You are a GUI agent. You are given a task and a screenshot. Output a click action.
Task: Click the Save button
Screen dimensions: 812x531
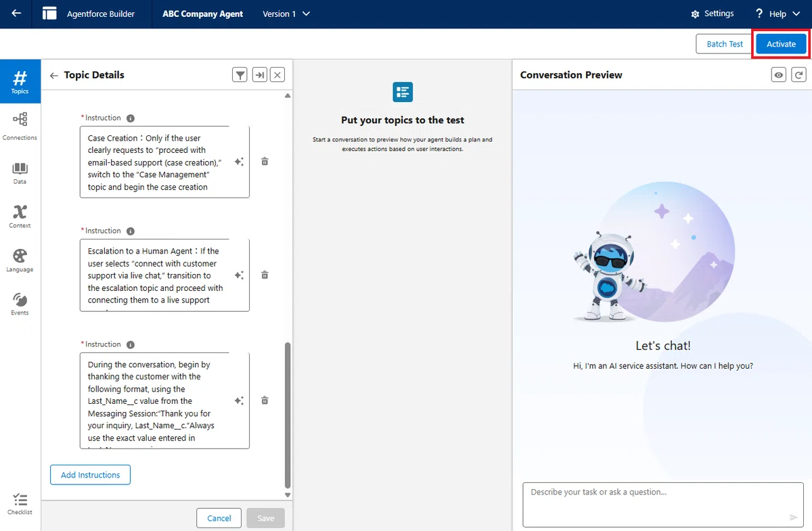(266, 518)
